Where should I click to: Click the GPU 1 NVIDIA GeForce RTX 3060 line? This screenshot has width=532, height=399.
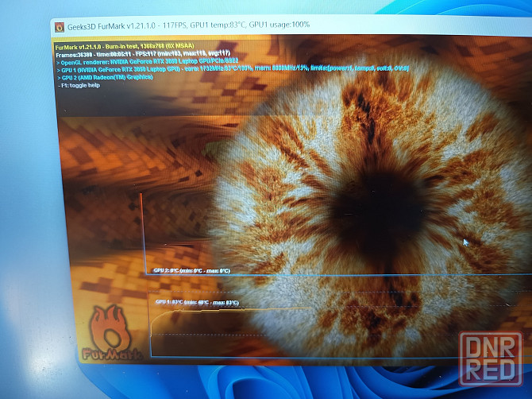[x=230, y=69]
